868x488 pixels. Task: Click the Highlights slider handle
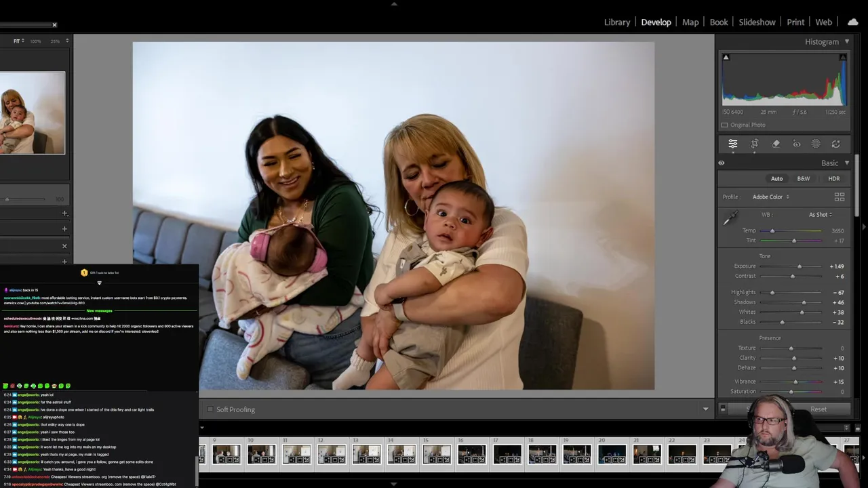(772, 292)
